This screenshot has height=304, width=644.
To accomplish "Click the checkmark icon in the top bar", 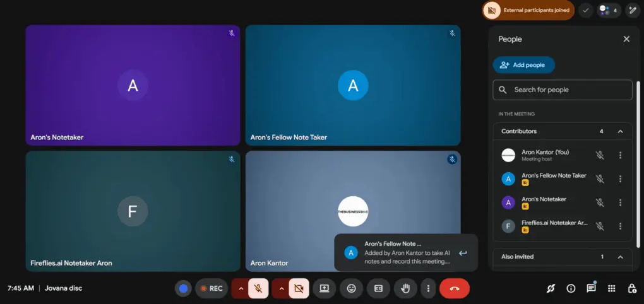I will [586, 10].
